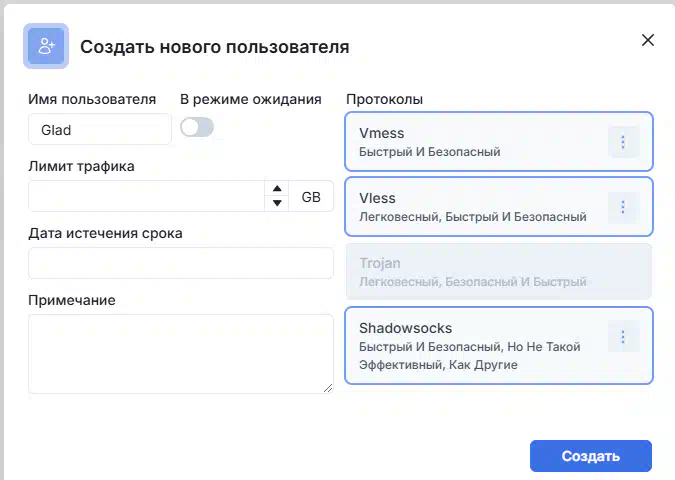Open Vmess three-dot options menu

click(623, 142)
